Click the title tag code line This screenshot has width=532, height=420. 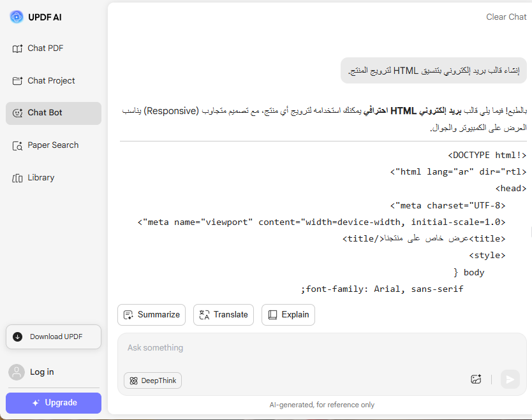pyautogui.click(x=424, y=238)
